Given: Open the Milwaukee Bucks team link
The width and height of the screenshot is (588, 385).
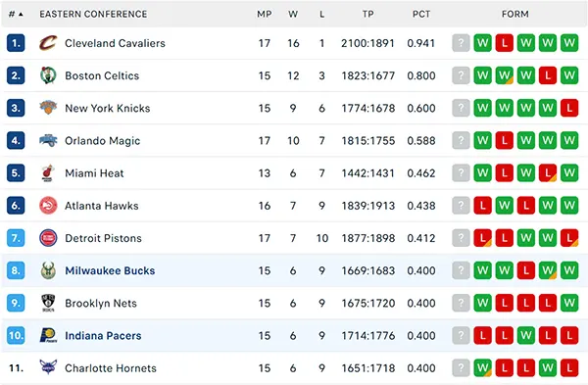Looking at the screenshot, I should click(x=110, y=270).
